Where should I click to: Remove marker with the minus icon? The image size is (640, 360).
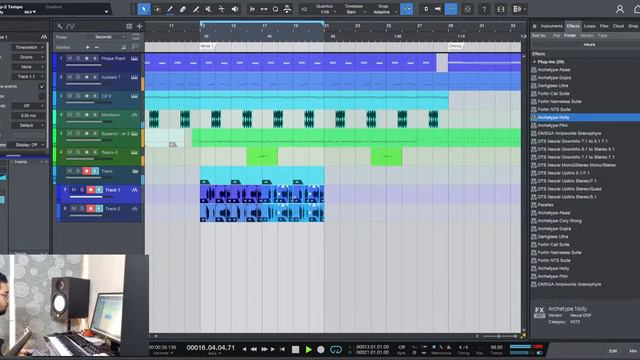(97, 47)
